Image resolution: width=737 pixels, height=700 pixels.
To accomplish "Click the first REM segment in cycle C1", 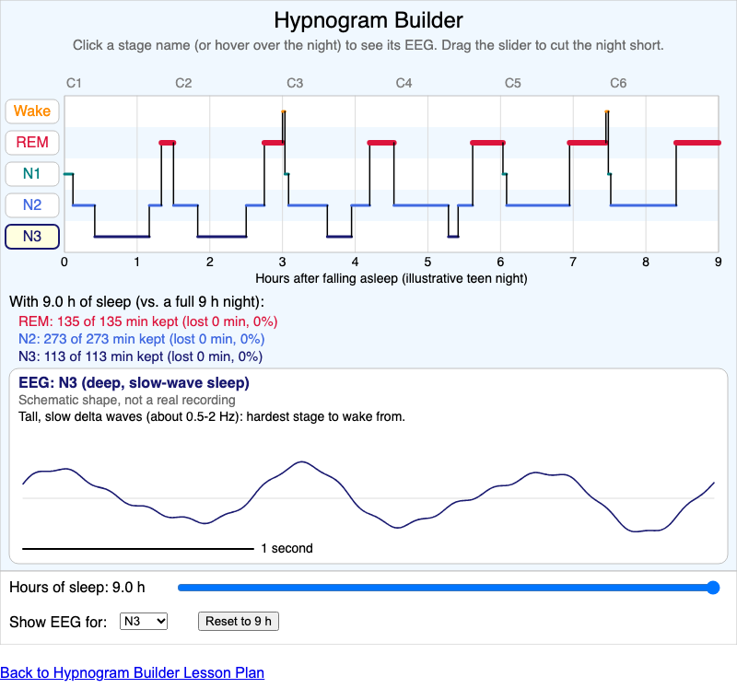I will pos(168,143).
